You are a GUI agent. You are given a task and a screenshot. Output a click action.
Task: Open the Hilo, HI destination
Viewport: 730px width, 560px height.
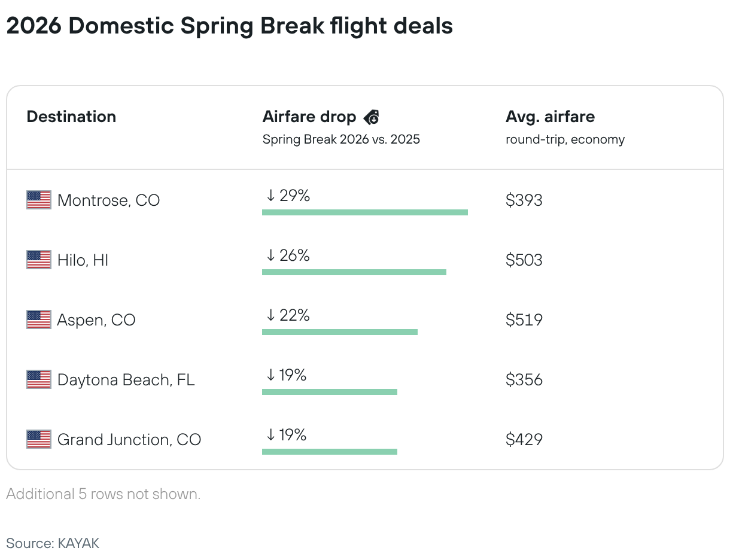[x=83, y=260]
